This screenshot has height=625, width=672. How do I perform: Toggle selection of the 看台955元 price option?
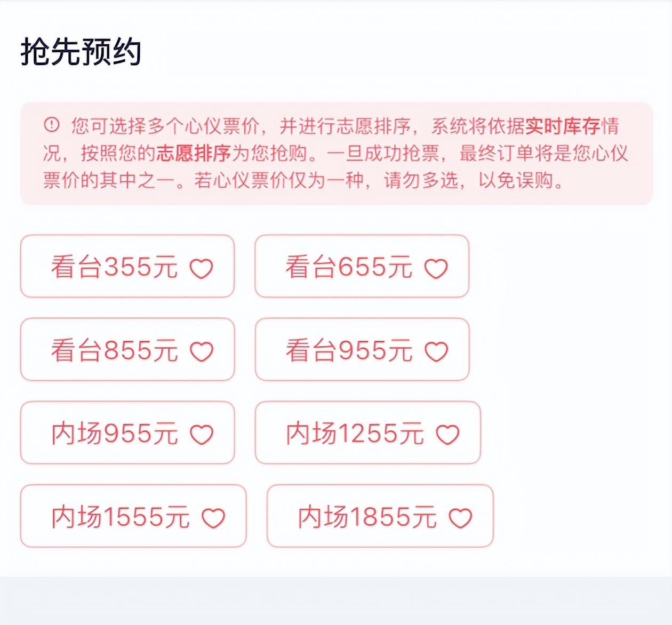[362, 350]
